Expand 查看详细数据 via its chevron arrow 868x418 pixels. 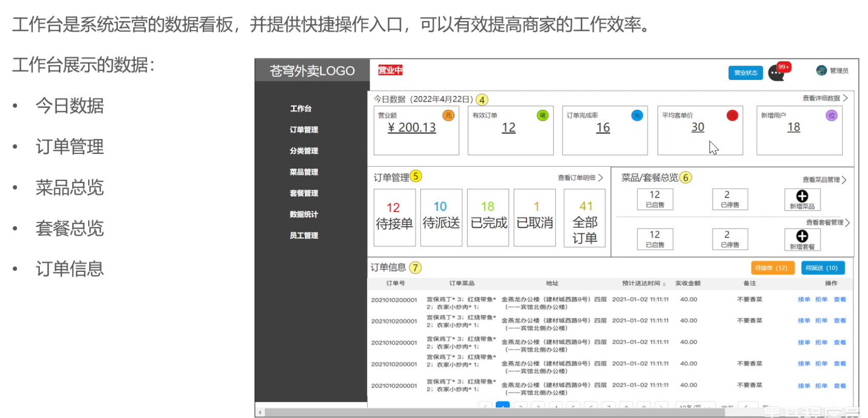(x=845, y=98)
